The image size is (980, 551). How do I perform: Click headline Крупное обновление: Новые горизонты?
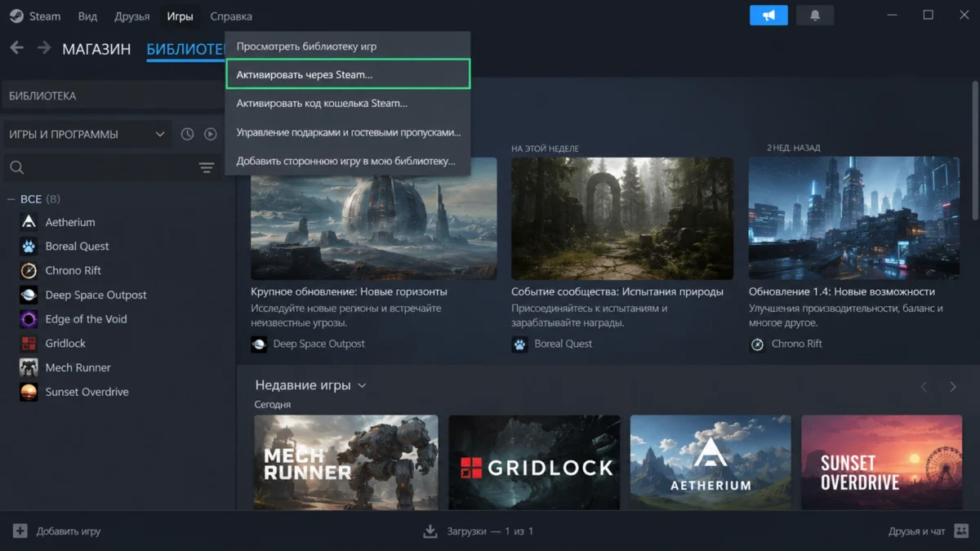coord(349,291)
